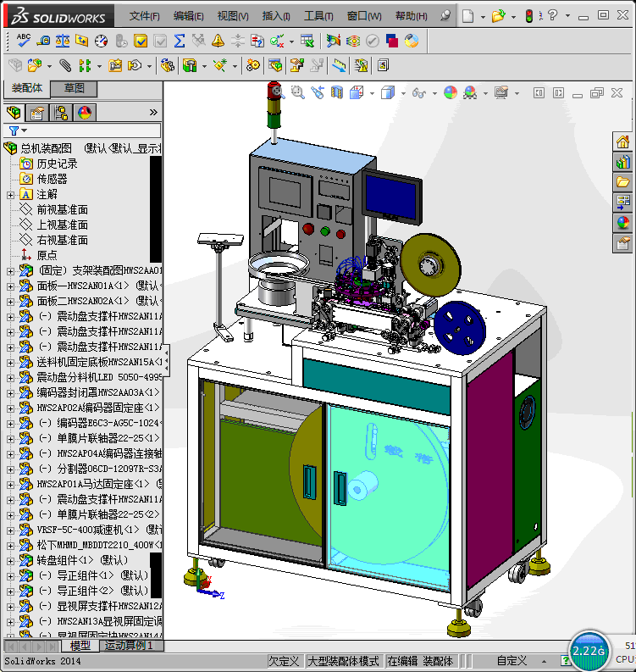Viewport: 636px width, 672px height.
Task: Open SolidWorks Resources home icon in task pane
Action: click(x=622, y=142)
